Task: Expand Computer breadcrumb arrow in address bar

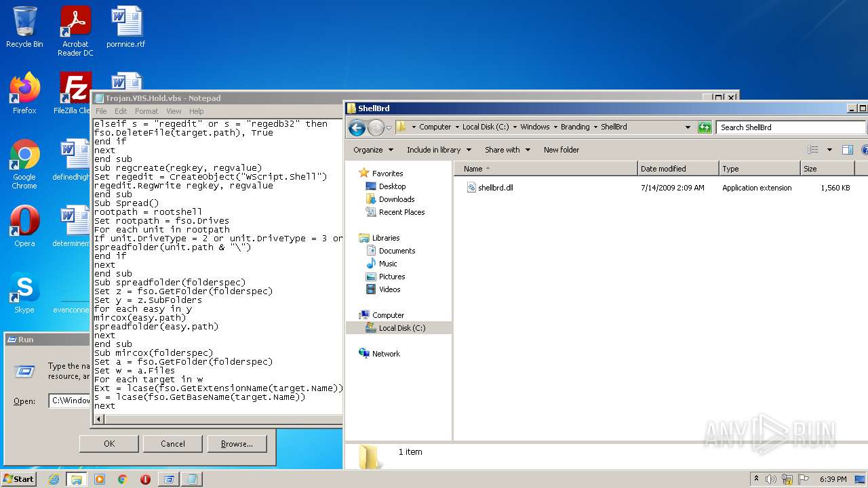Action: 456,127
